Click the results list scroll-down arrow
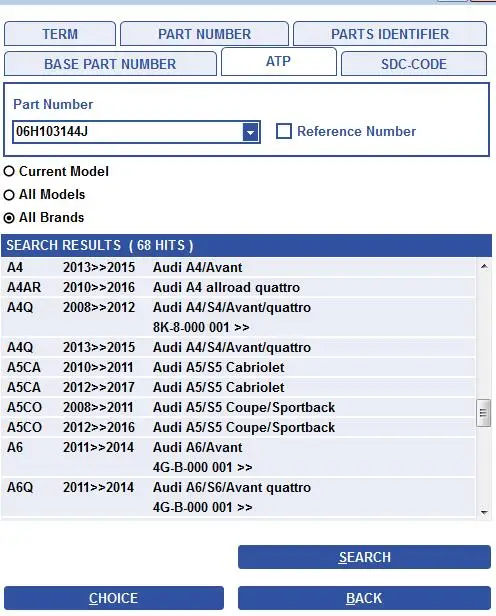Image resolution: width=496 pixels, height=616 pixels. click(484, 512)
